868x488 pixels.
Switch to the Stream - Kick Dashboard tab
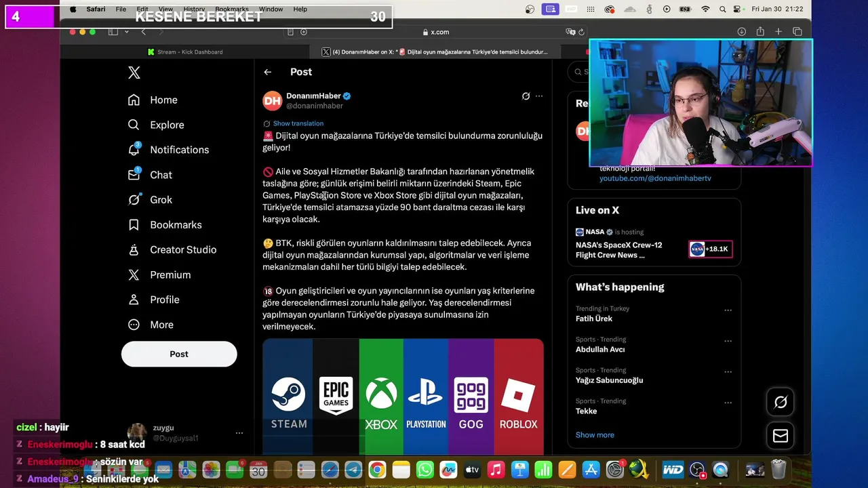tap(184, 52)
